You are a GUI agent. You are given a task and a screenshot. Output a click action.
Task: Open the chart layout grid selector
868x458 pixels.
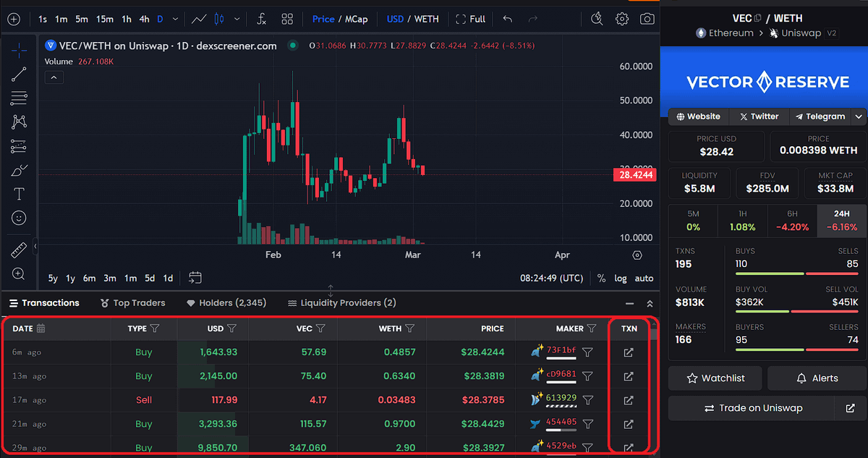287,19
